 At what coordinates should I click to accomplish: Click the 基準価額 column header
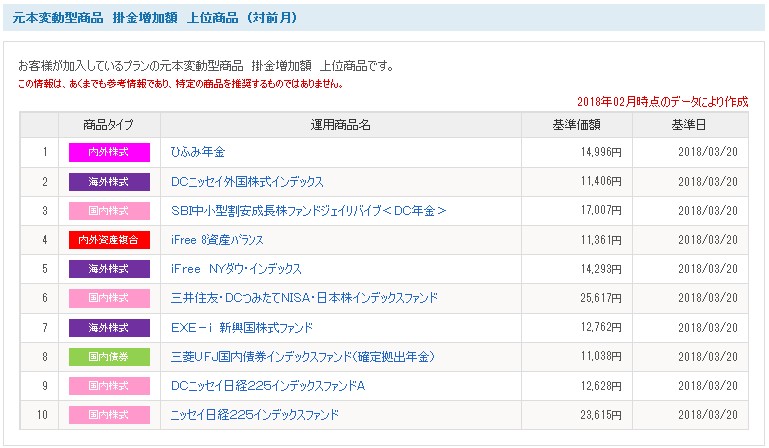[577, 125]
